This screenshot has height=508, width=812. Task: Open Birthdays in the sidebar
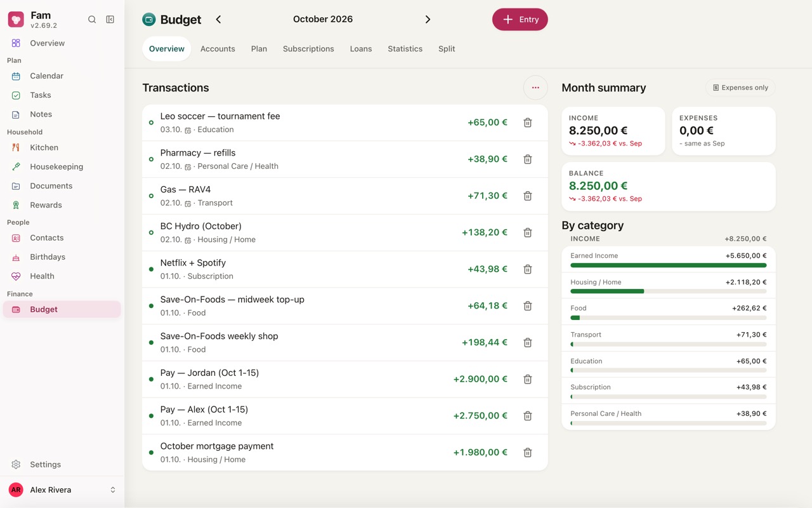(x=62, y=257)
